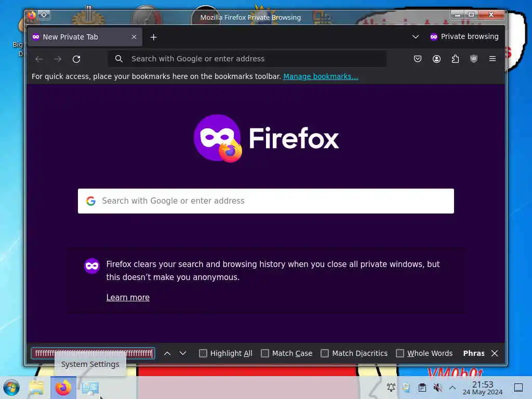
Task: Open System Settings taskbar icon
Action: click(90, 388)
